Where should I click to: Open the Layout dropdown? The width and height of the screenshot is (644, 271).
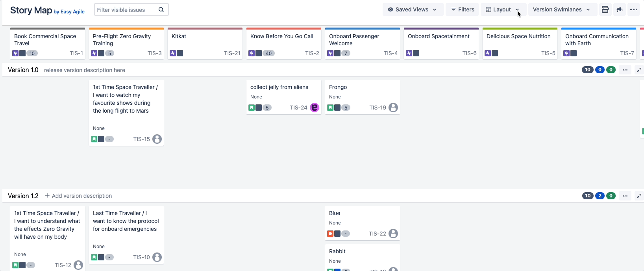[x=503, y=9]
